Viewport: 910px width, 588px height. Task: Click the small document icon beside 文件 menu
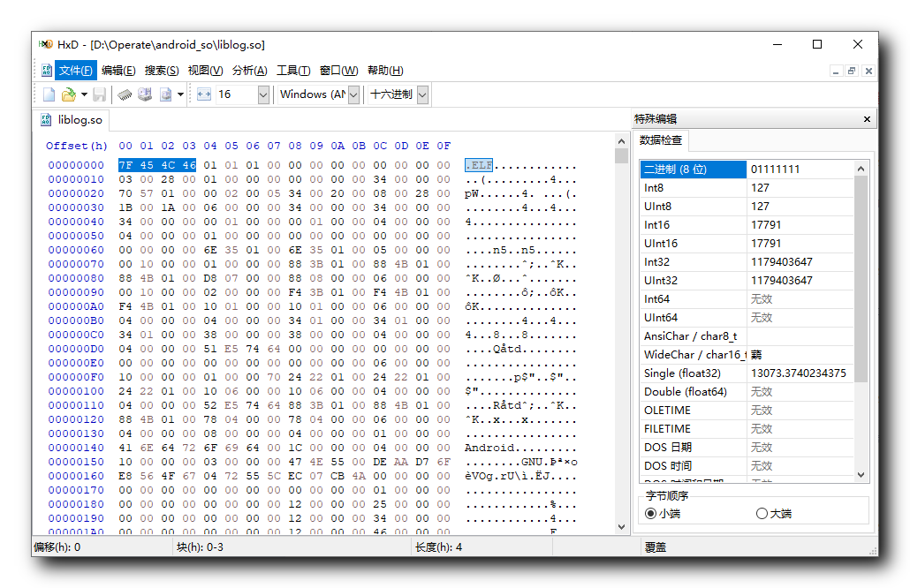(47, 71)
